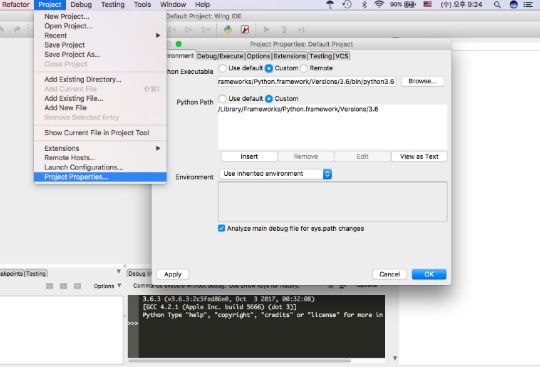This screenshot has width=540, height=367.
Task: Choose New Project... menu item
Action: click(x=100, y=16)
